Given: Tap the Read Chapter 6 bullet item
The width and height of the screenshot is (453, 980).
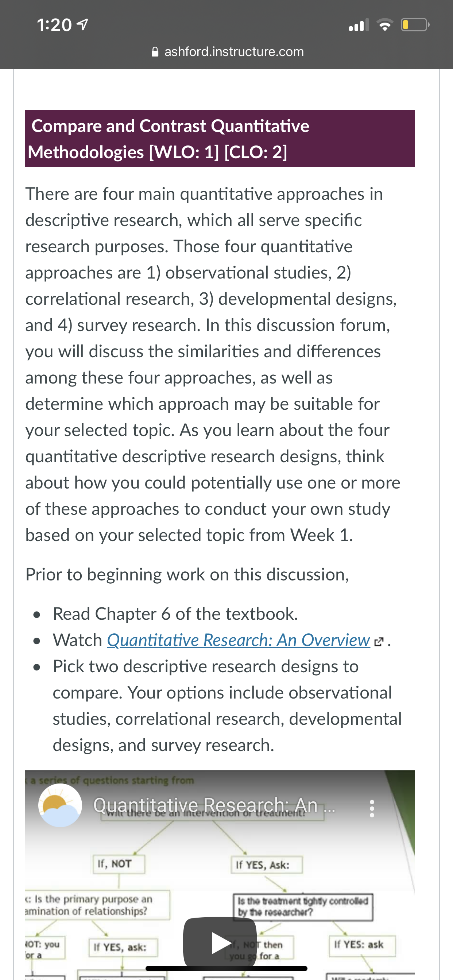Looking at the screenshot, I should coord(175,614).
